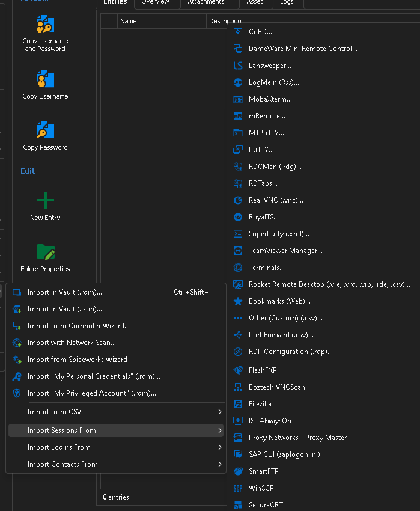Click the SmartFTP icon
Screen dimensions: 420x511
pos(238,471)
